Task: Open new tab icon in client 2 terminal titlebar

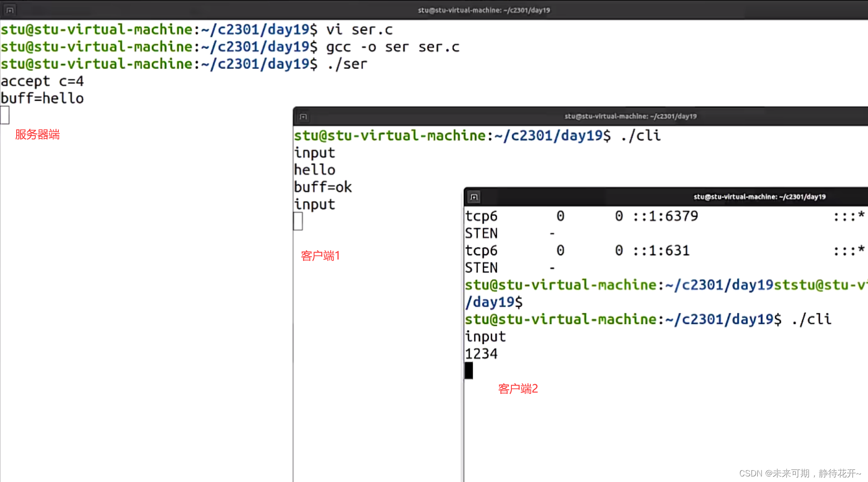Action: [474, 197]
